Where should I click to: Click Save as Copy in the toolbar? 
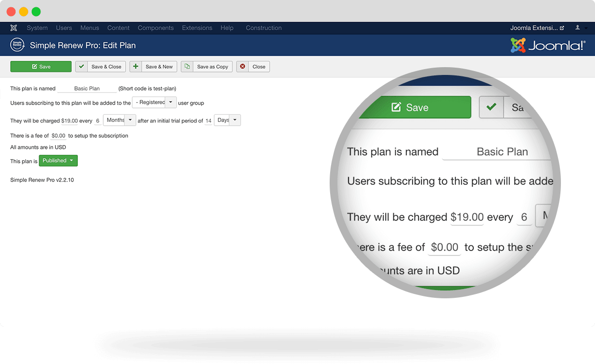tap(207, 67)
